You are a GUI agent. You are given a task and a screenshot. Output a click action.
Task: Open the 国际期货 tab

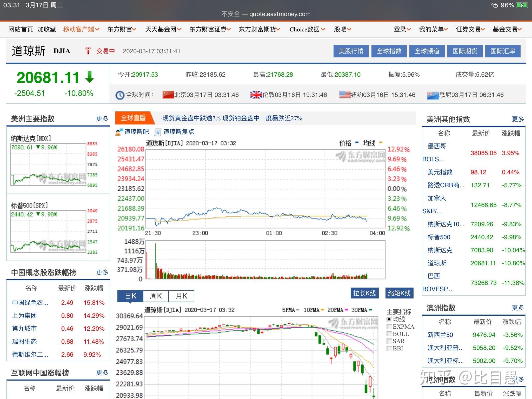(465, 51)
